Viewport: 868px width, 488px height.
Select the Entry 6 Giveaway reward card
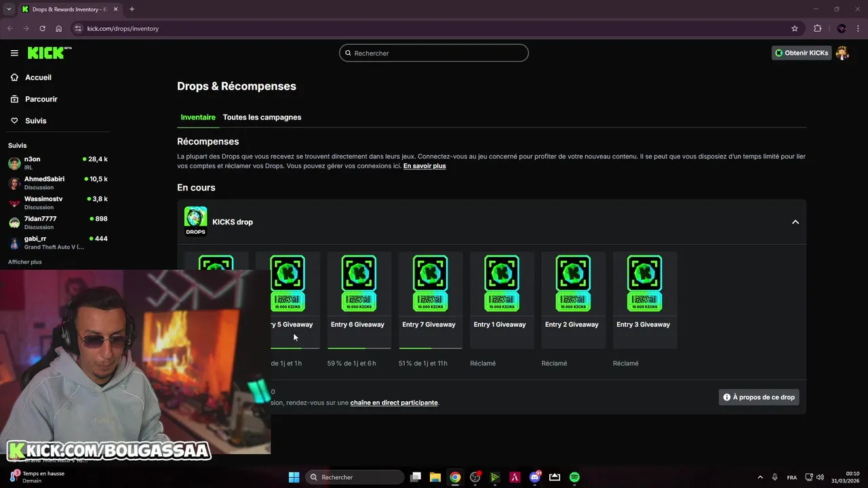pos(359,300)
